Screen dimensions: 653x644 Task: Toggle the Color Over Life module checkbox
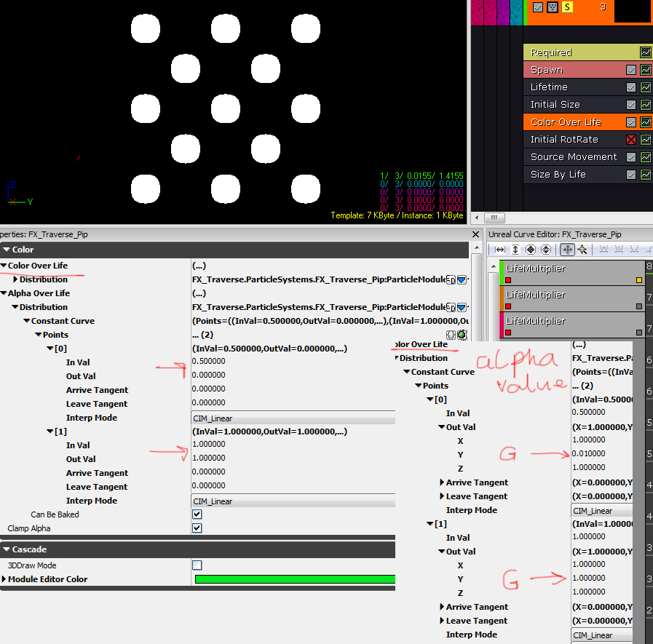[x=631, y=122]
